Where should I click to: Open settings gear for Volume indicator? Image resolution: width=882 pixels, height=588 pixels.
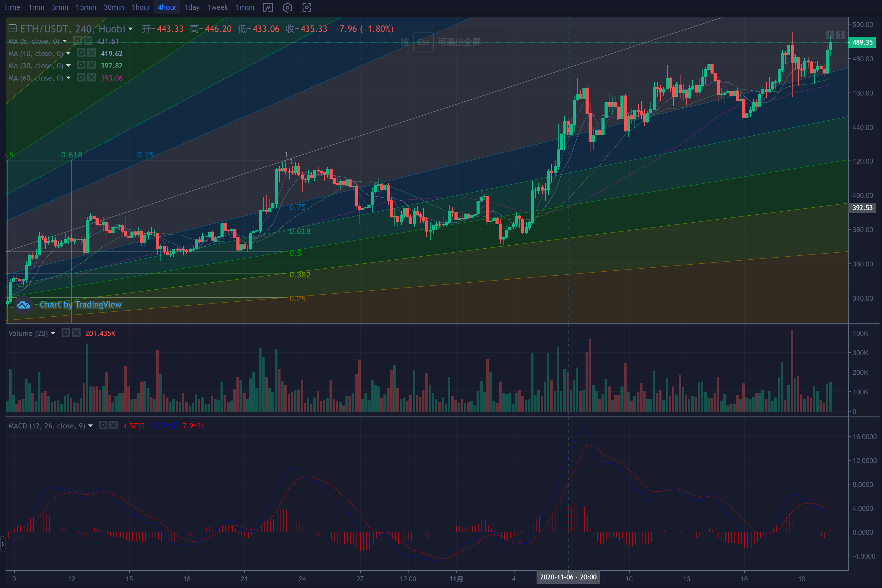click(66, 333)
